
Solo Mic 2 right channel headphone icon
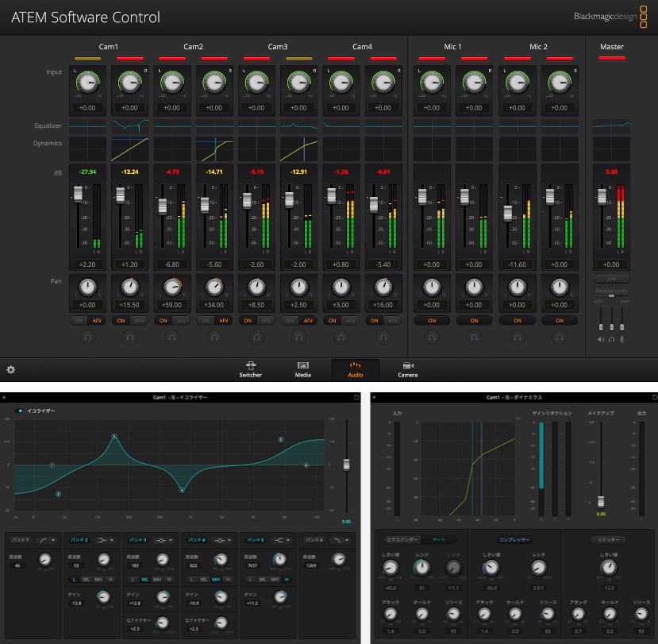(560, 337)
